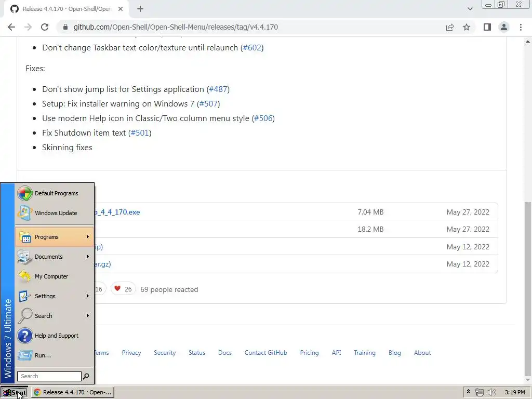The height and width of the screenshot is (399, 532).
Task: Click the network tray icon
Action: (479, 392)
